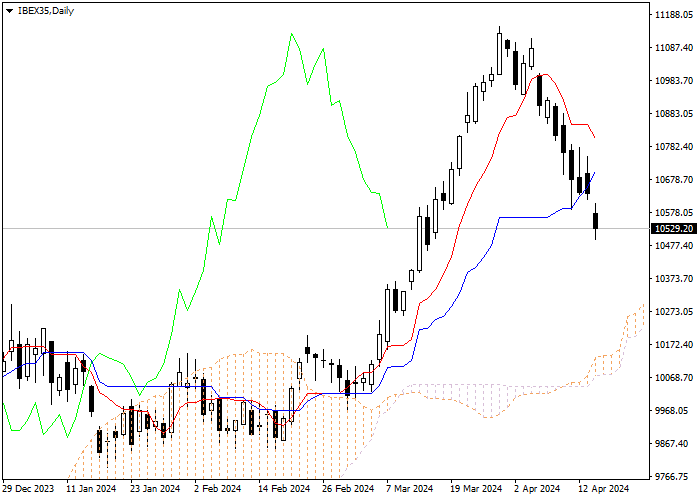Open the IBEX35 chart dropdown triangle
The height and width of the screenshot is (500, 700).
pos(9,11)
